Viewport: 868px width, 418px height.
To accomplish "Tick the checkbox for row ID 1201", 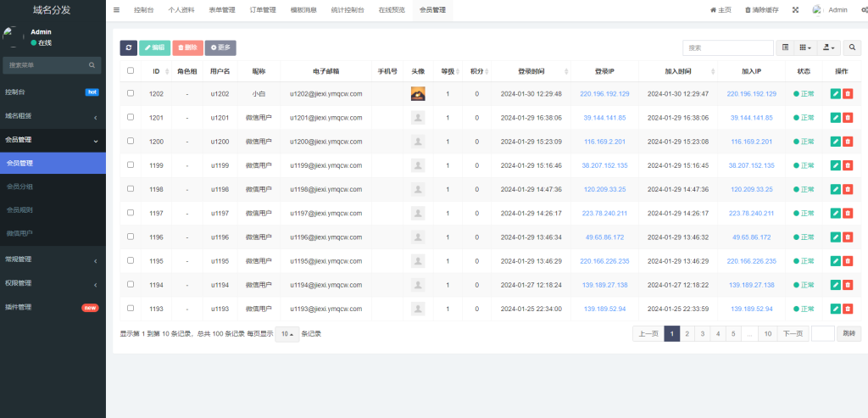I will (130, 117).
